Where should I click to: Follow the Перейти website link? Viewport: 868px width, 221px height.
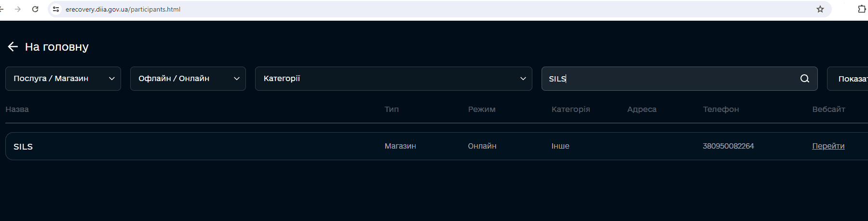click(828, 146)
